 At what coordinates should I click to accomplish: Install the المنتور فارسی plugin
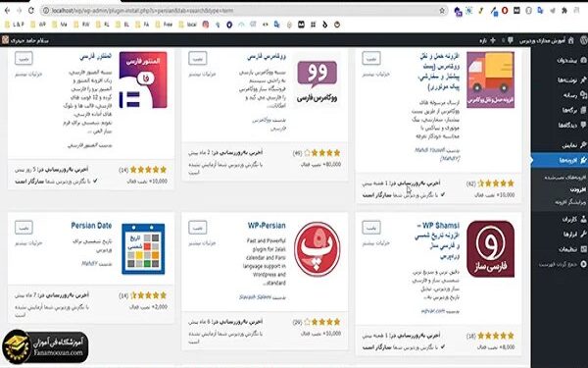click(x=24, y=58)
